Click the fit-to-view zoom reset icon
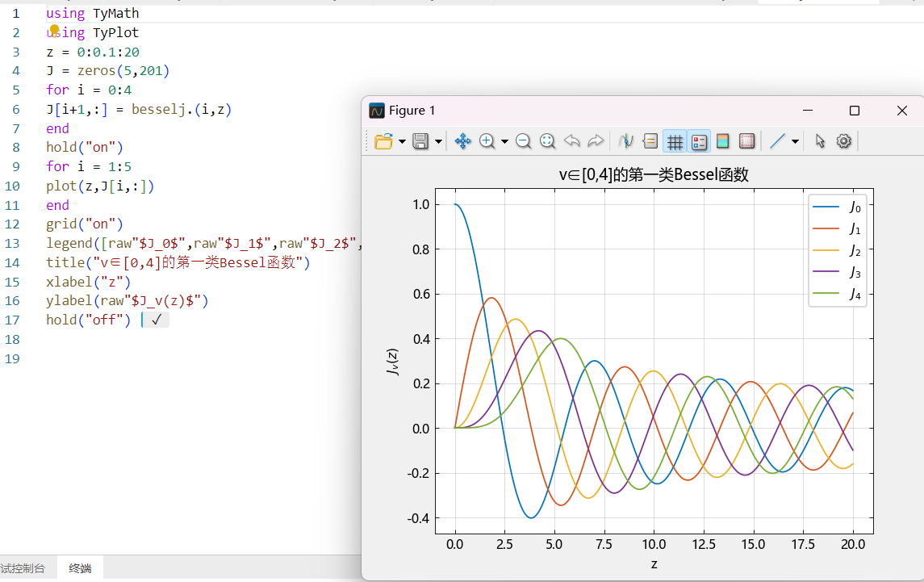This screenshot has width=924, height=582. click(547, 141)
